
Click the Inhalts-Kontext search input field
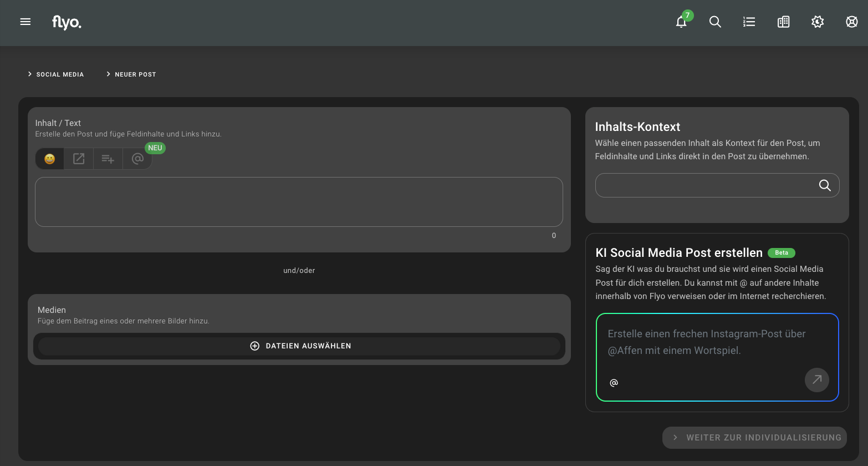(x=704, y=185)
